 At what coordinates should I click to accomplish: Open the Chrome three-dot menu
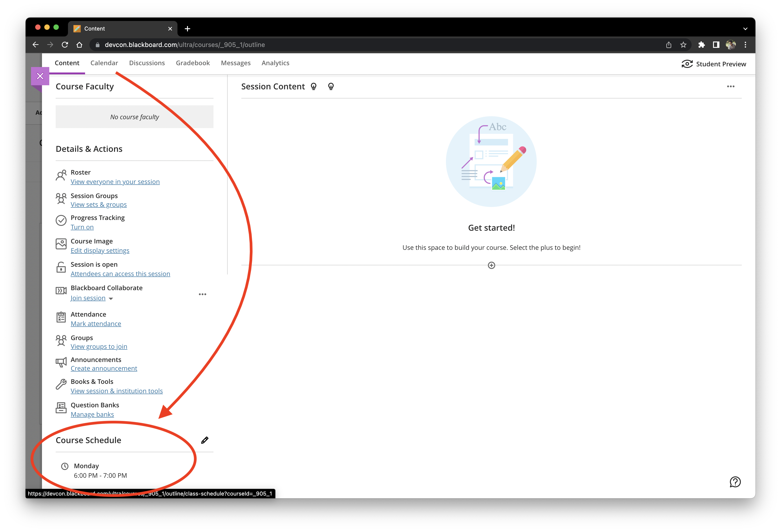tap(745, 45)
